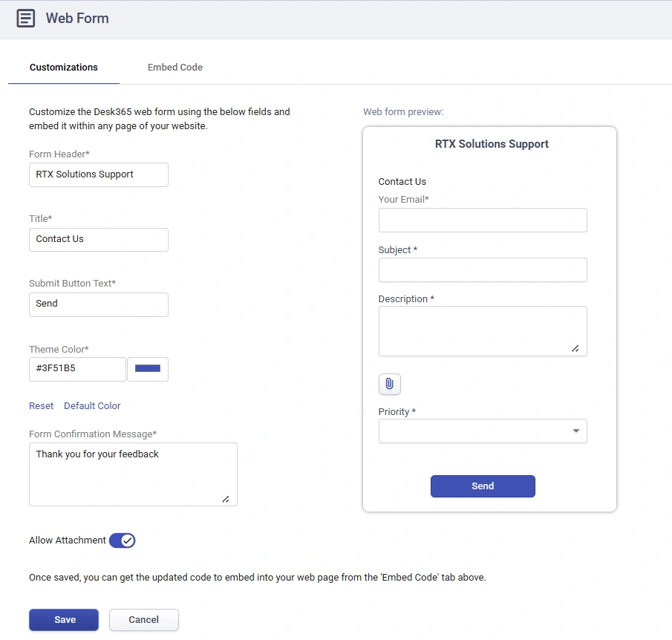Click the 'Allow Attachment' label text

[68, 541]
